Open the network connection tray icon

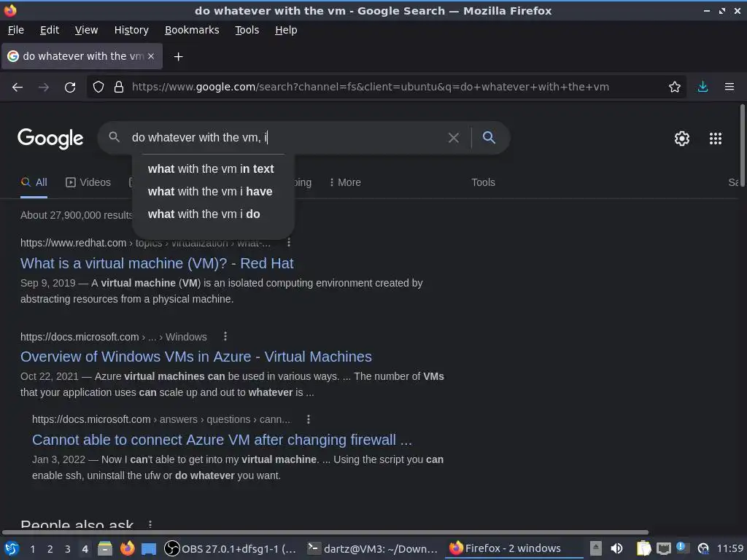click(663, 548)
